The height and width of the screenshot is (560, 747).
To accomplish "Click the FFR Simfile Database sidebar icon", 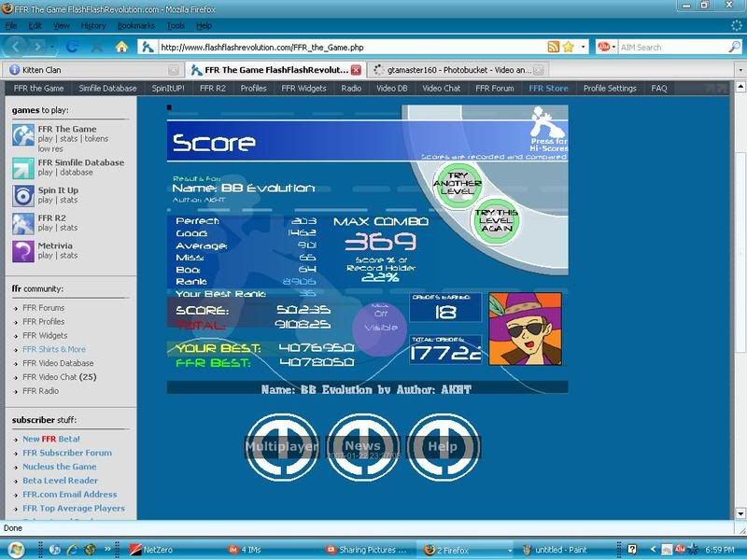I will tap(23, 168).
